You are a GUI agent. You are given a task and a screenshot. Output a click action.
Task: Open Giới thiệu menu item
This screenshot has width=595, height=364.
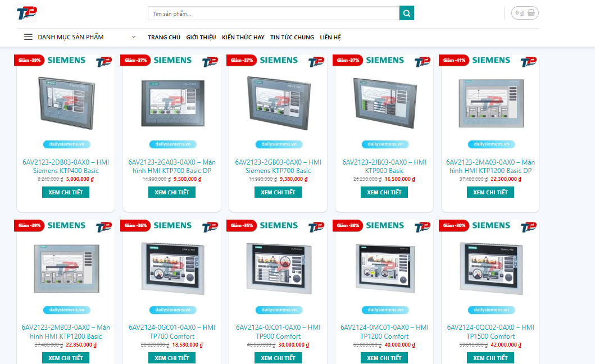[x=201, y=37]
